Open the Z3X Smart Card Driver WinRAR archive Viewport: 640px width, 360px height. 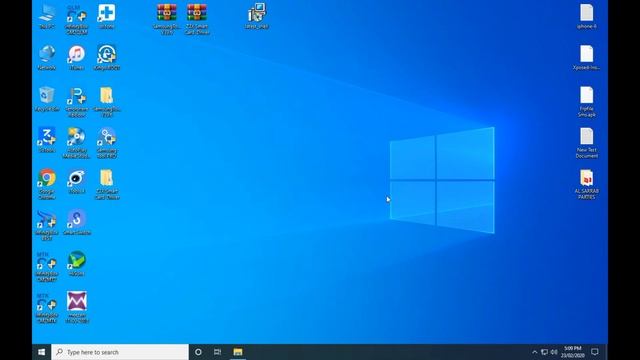coord(197,19)
